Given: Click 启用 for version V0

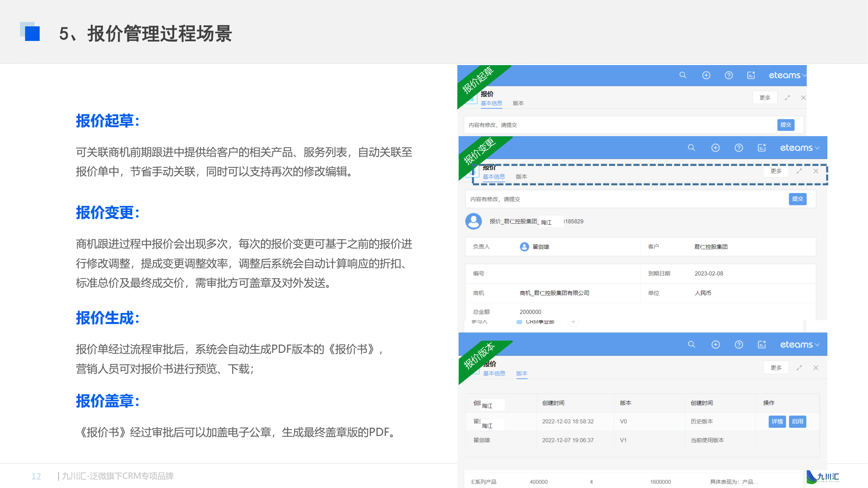Looking at the screenshot, I should [797, 421].
